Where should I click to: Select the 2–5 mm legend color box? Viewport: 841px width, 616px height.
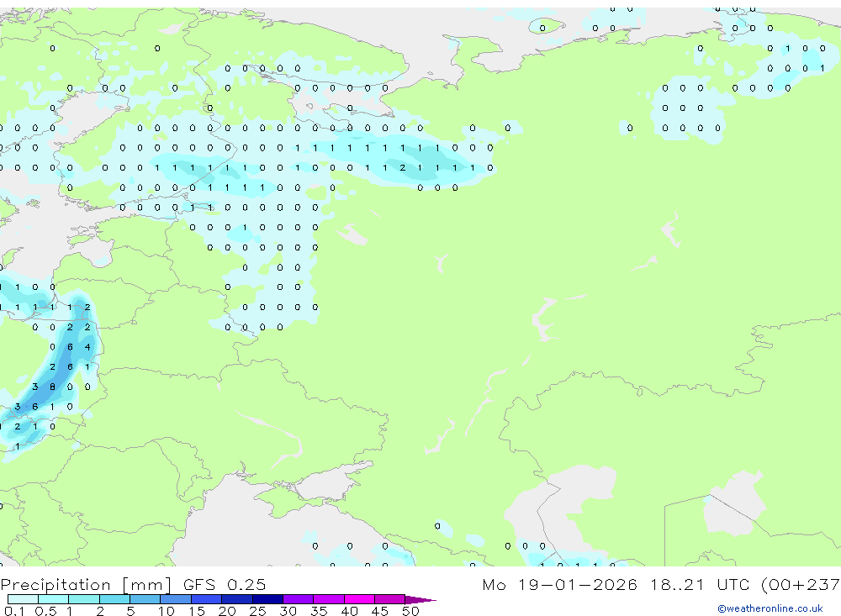coord(114,599)
